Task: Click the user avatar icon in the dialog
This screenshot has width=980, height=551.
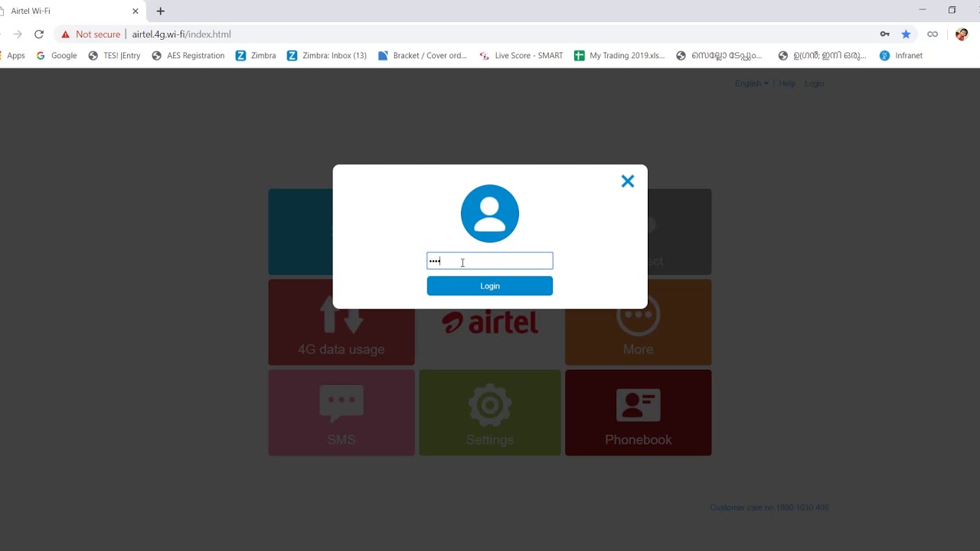Action: 490,214
